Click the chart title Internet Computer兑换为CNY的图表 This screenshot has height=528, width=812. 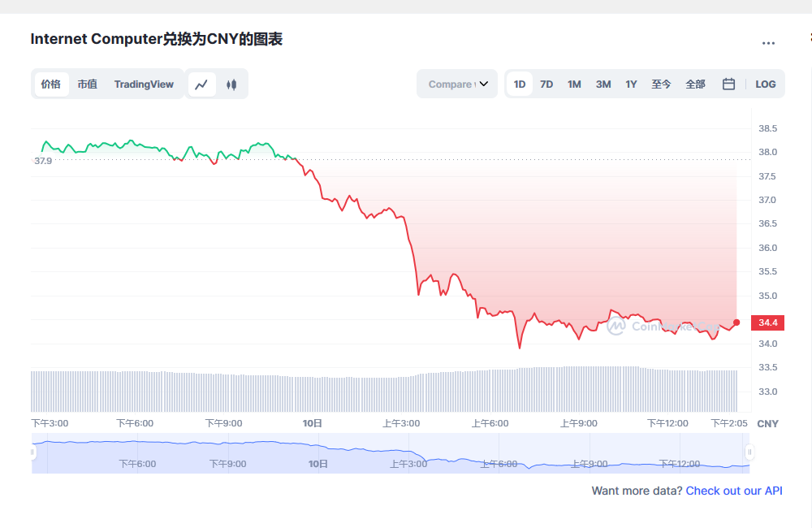(157, 39)
